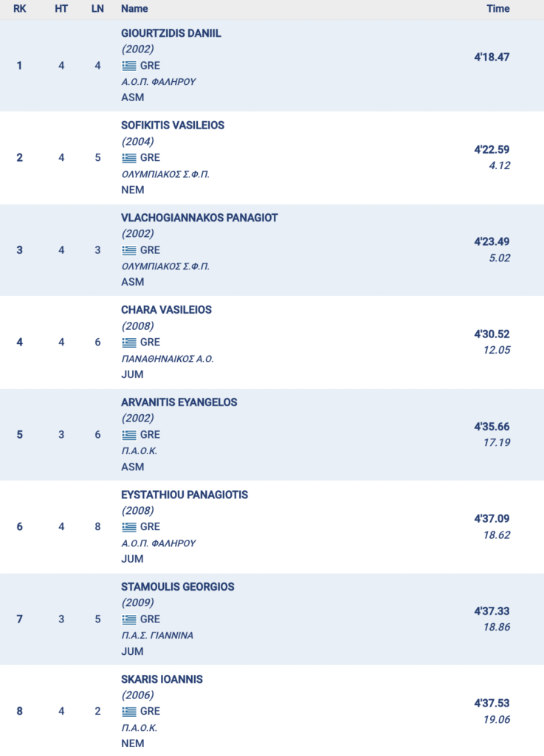
Task: Click the 4'18.47 winning time
Action: [492, 57]
